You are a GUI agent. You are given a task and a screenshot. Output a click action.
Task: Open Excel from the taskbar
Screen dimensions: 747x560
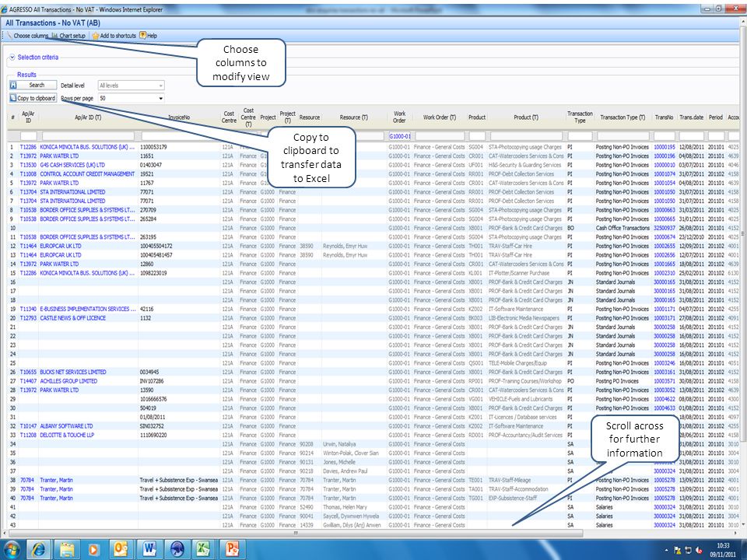pyautogui.click(x=204, y=550)
